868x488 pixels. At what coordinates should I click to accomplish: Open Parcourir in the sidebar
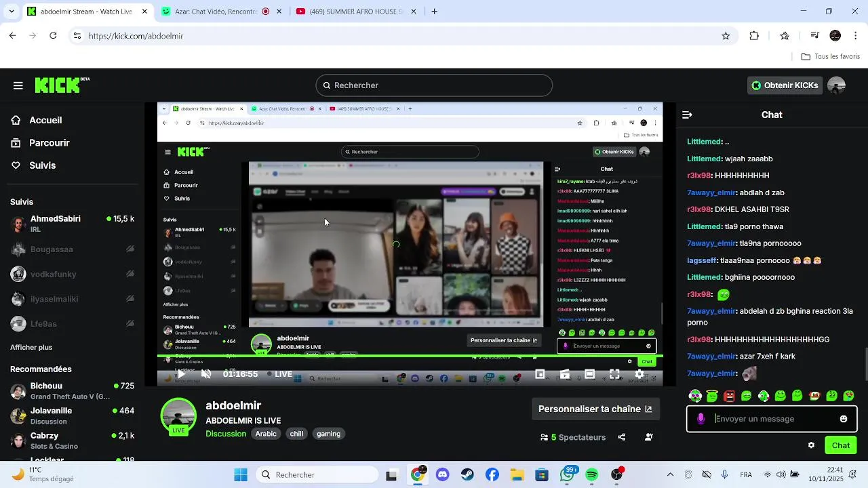(50, 143)
